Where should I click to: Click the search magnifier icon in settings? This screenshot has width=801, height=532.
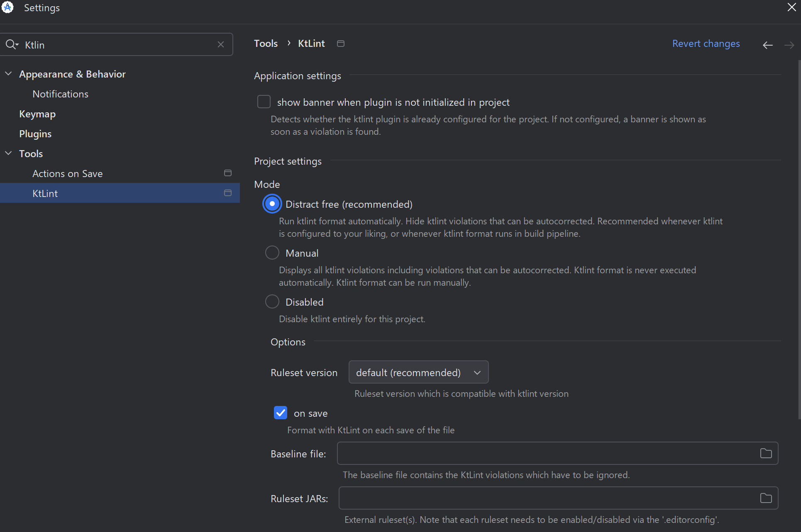pyautogui.click(x=11, y=44)
